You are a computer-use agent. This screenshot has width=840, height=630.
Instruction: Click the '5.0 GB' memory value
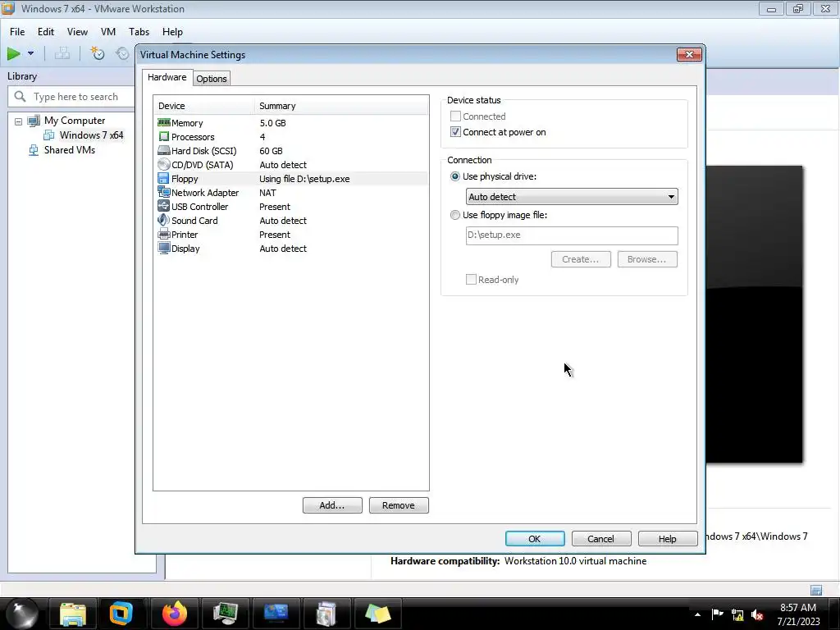click(x=272, y=123)
